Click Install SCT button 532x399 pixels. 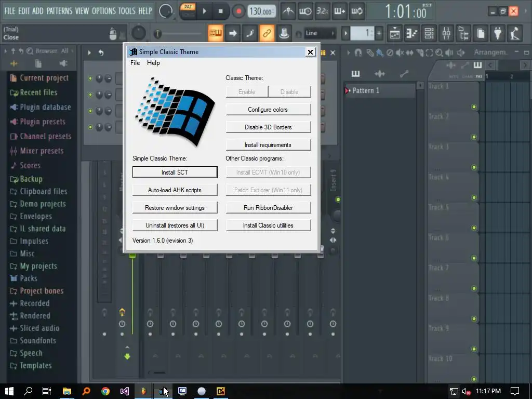coord(175,172)
